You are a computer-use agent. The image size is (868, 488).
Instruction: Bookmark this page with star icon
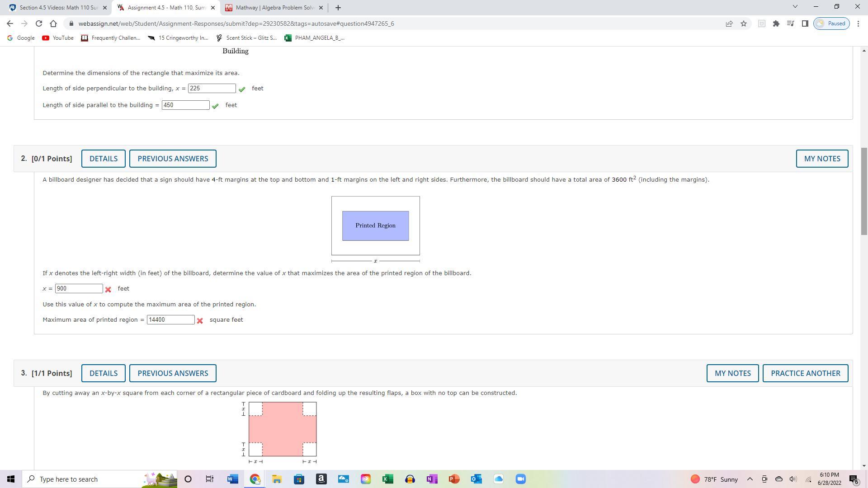tap(744, 23)
